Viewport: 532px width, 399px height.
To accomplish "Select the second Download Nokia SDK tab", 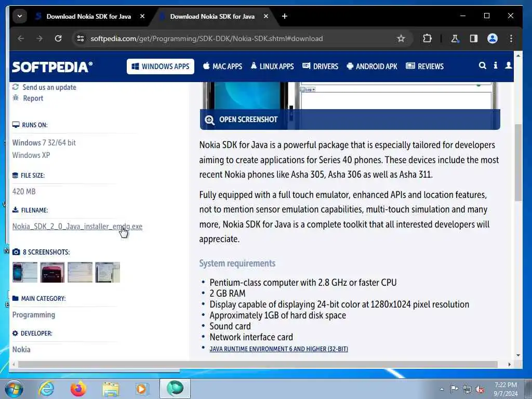I will click(212, 16).
